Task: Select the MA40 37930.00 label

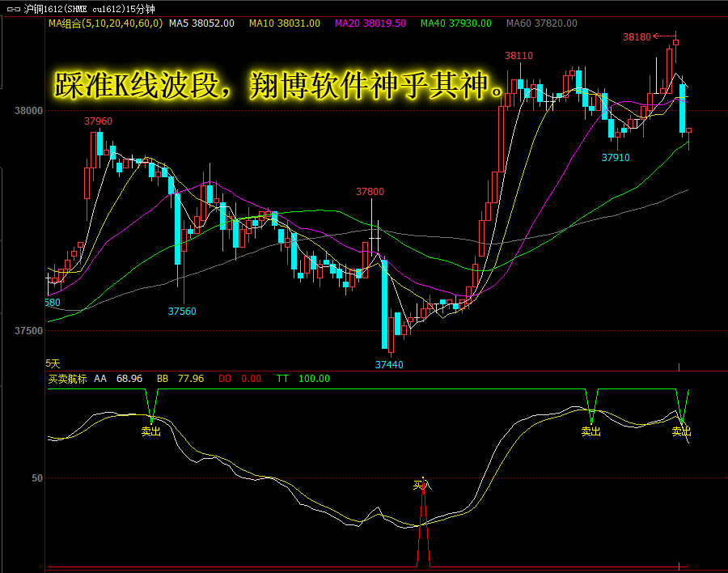Action: pyautogui.click(x=456, y=23)
